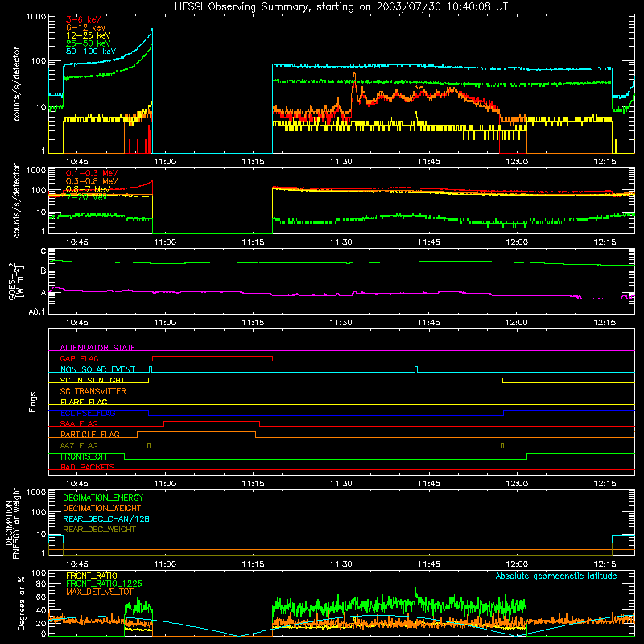Viewport: 644px width, 644px height.
Task: Click the DECIMATION_ENERGY legend label
Action: point(103,497)
